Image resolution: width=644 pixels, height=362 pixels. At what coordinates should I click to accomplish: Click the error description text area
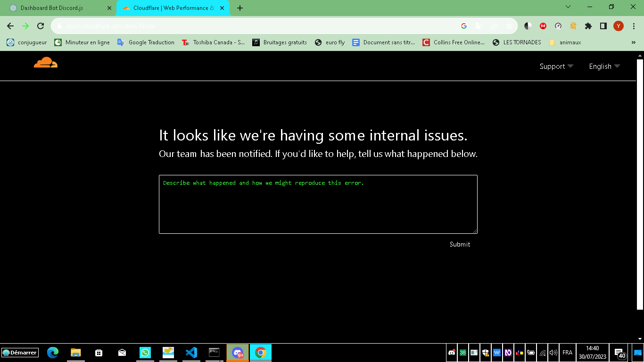(318, 204)
